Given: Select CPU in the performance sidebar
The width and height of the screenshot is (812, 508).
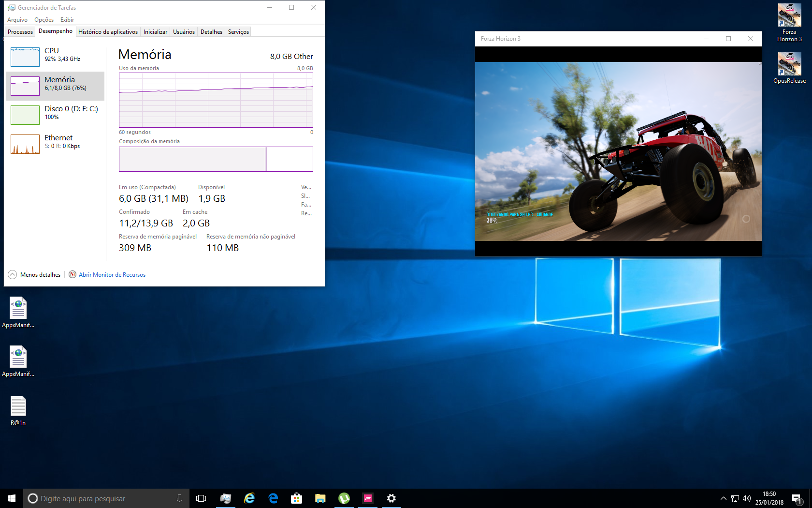Looking at the screenshot, I should [55, 57].
